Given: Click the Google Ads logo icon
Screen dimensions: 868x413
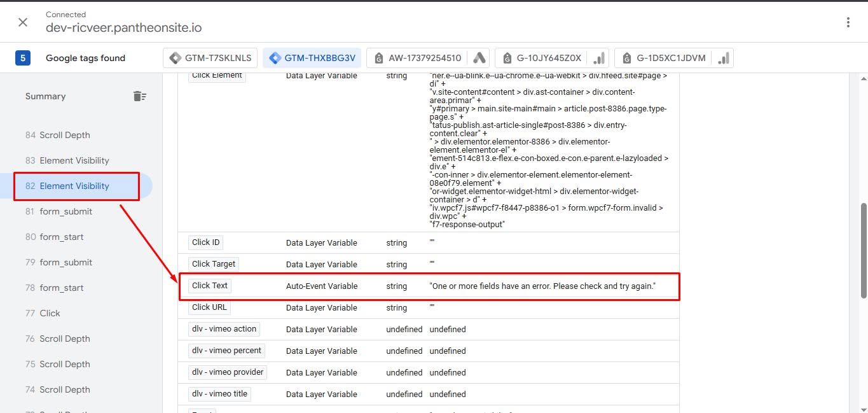Looking at the screenshot, I should point(479,58).
